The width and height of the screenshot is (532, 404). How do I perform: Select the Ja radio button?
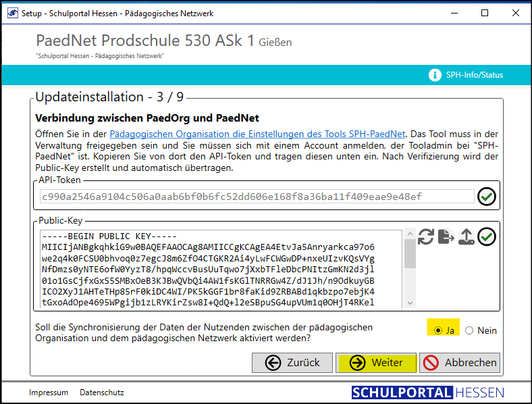pyautogui.click(x=438, y=330)
